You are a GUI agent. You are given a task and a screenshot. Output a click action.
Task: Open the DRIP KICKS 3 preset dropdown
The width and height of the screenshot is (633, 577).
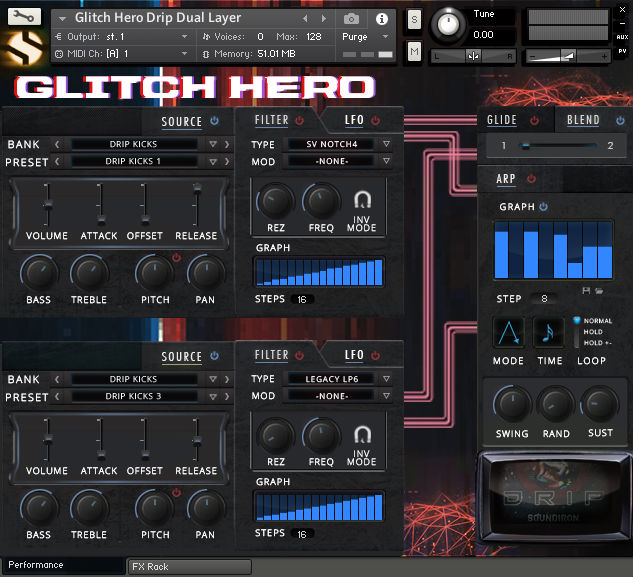(213, 397)
